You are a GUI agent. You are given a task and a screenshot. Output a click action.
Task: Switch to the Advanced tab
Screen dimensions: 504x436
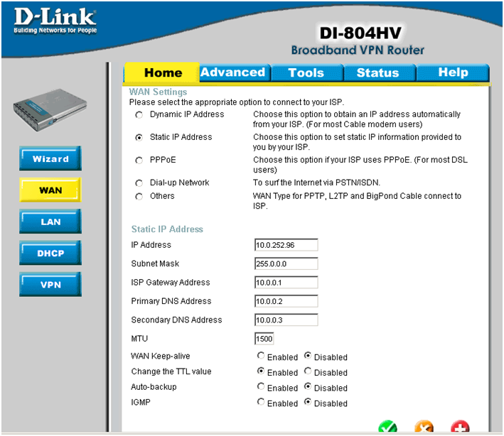tap(235, 72)
